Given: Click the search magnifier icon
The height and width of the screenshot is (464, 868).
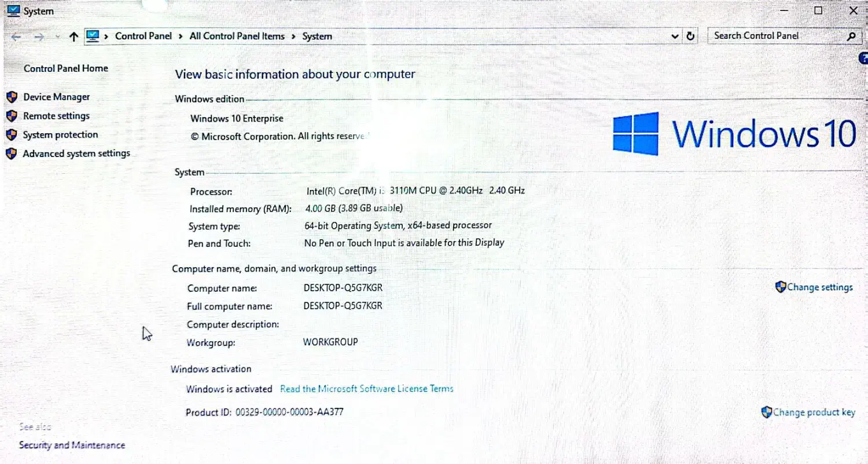Looking at the screenshot, I should click(851, 36).
